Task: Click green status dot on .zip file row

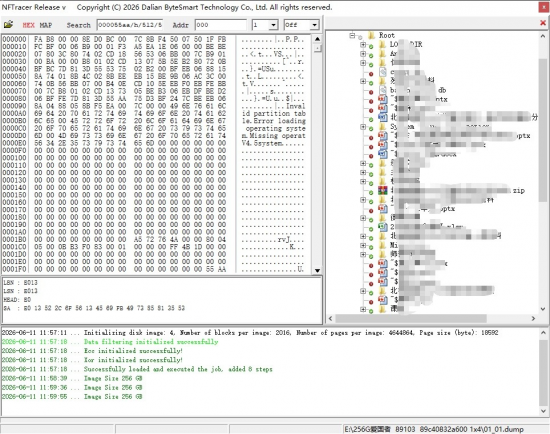Action: pyautogui.click(x=371, y=193)
